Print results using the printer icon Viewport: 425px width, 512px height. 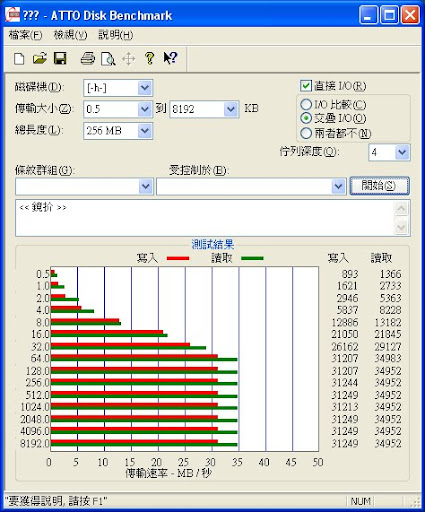pos(88,59)
